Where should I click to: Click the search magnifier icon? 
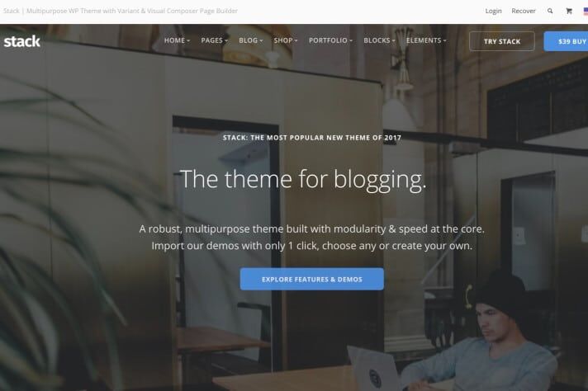(550, 11)
